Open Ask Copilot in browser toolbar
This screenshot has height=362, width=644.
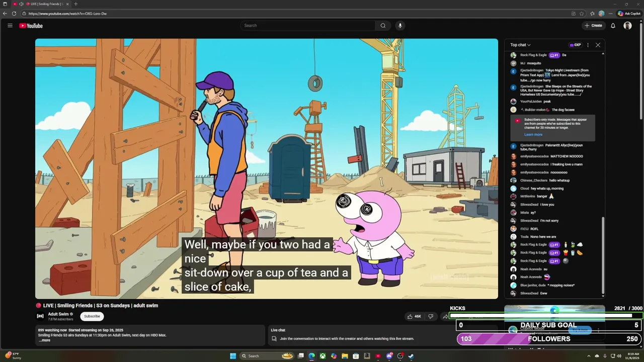(x=629, y=14)
